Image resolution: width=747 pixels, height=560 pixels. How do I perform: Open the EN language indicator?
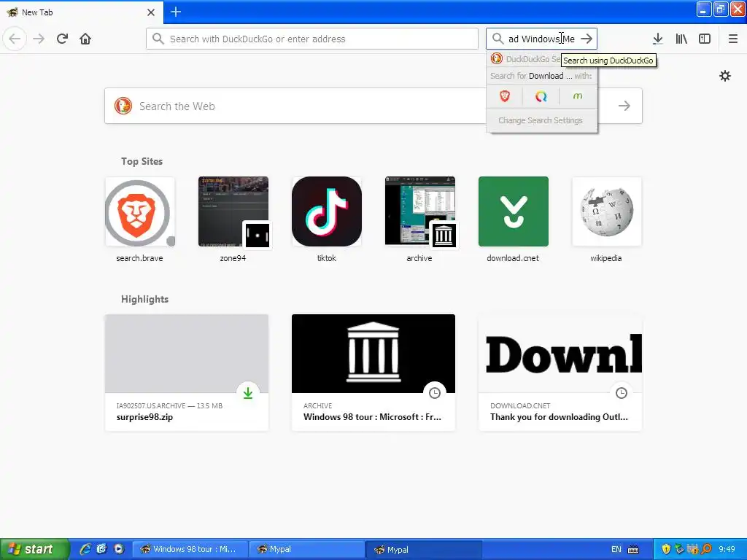pyautogui.click(x=616, y=549)
